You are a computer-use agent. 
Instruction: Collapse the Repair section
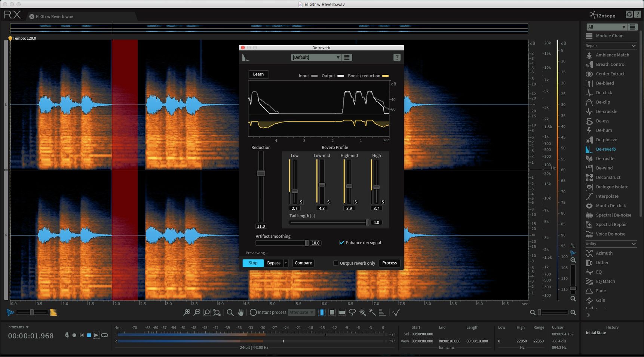point(634,46)
